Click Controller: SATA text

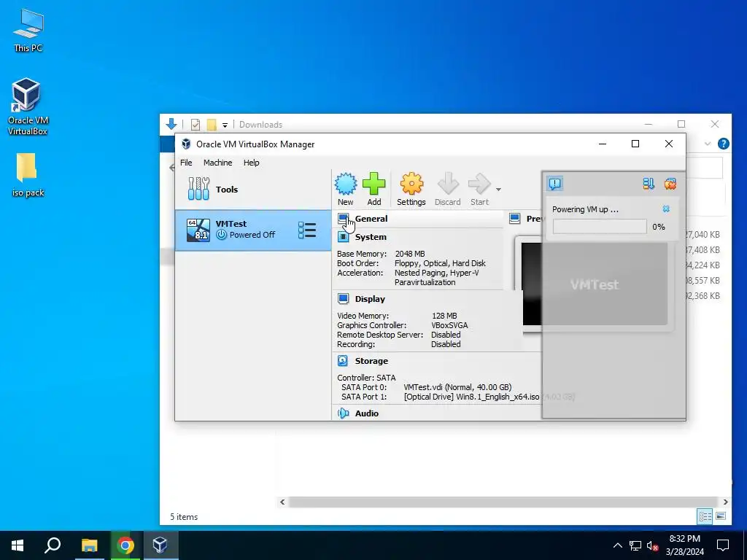point(366,378)
